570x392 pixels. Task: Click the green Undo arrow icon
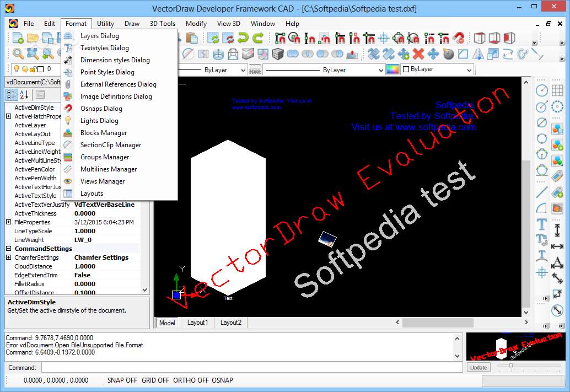pos(243,38)
